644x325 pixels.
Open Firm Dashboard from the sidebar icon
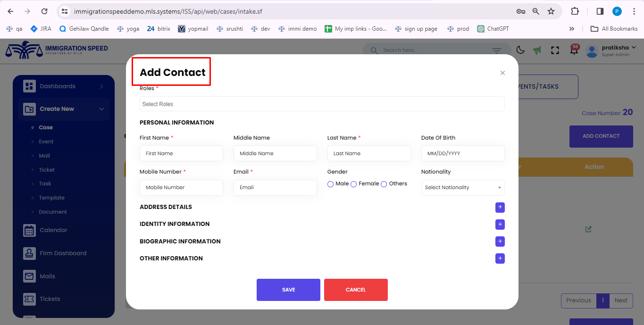point(28,253)
